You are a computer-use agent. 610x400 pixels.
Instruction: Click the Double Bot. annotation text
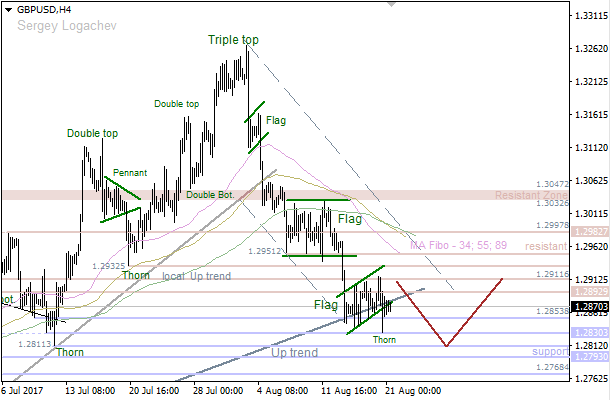point(212,196)
